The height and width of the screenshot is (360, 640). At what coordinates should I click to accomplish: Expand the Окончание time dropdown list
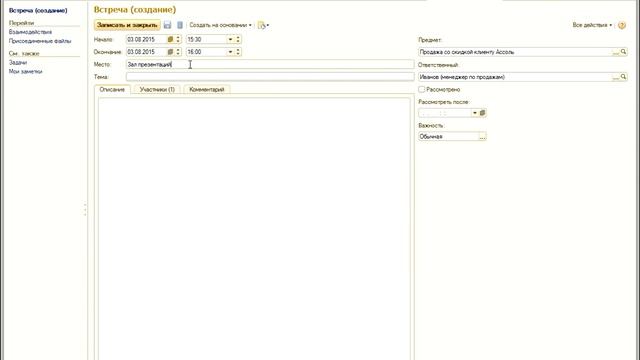pyautogui.click(x=230, y=52)
